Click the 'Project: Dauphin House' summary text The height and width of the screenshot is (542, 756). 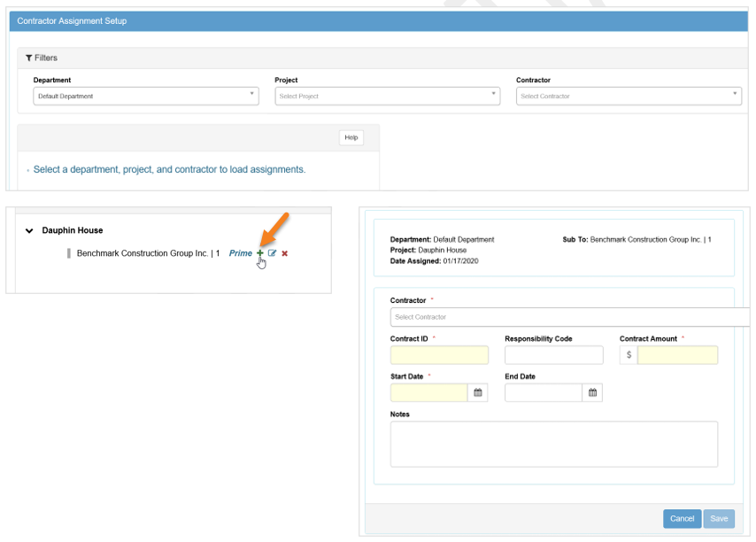[x=428, y=251]
